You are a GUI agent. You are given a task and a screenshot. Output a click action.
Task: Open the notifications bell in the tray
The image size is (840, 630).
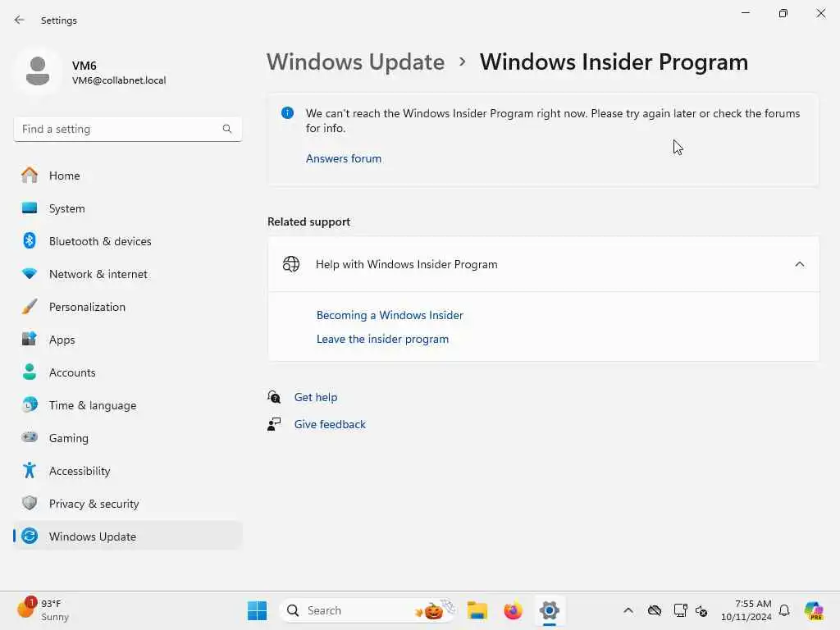click(x=784, y=610)
